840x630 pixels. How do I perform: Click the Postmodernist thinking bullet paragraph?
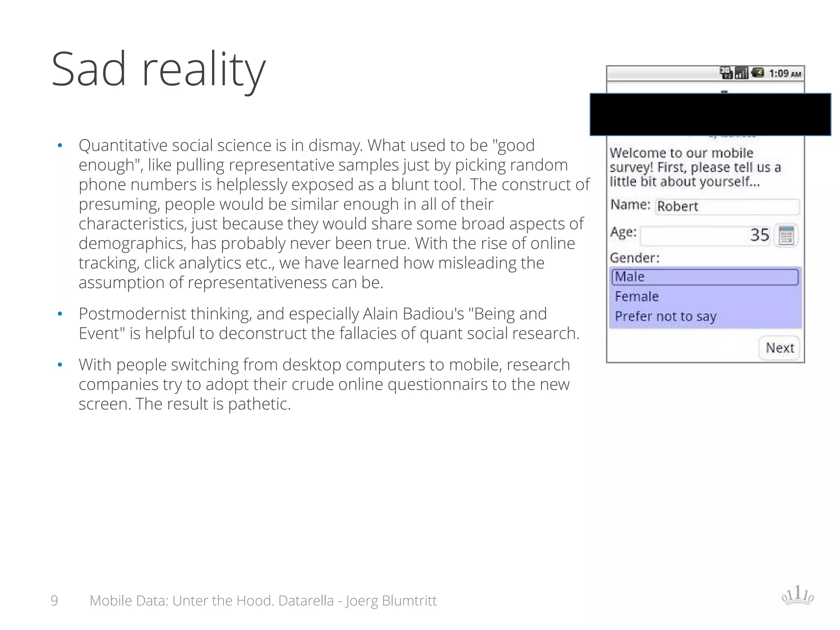click(328, 323)
